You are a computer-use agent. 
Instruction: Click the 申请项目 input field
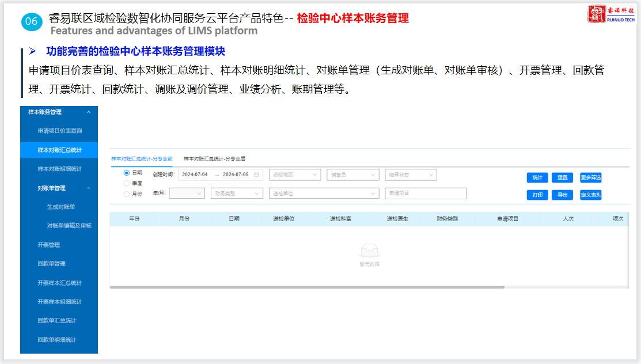click(425, 194)
